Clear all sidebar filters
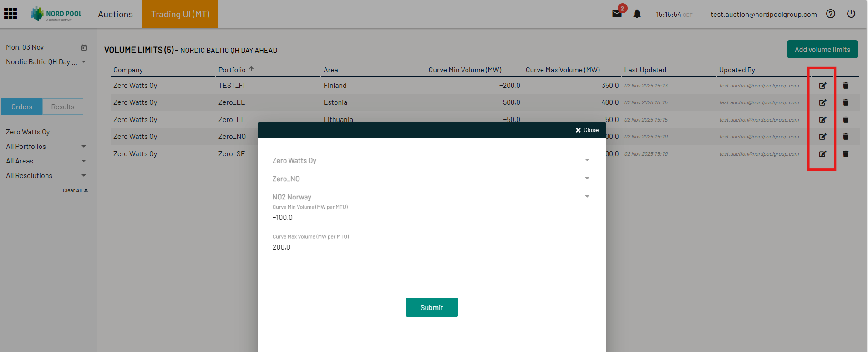 click(x=75, y=190)
